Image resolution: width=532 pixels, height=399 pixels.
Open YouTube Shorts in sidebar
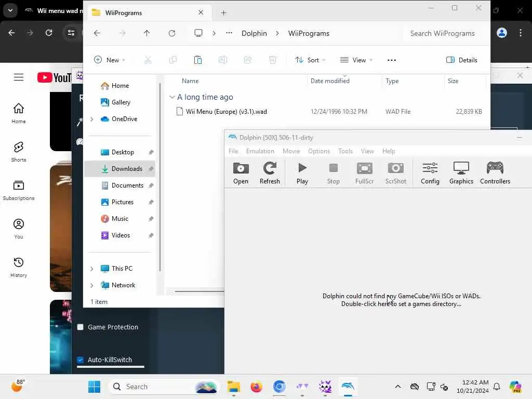[19, 152]
